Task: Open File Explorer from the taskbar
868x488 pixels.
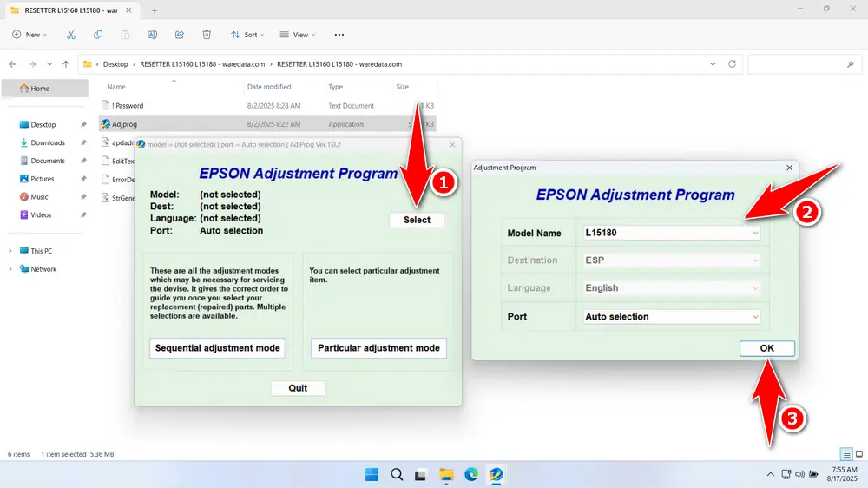Action: (446, 475)
